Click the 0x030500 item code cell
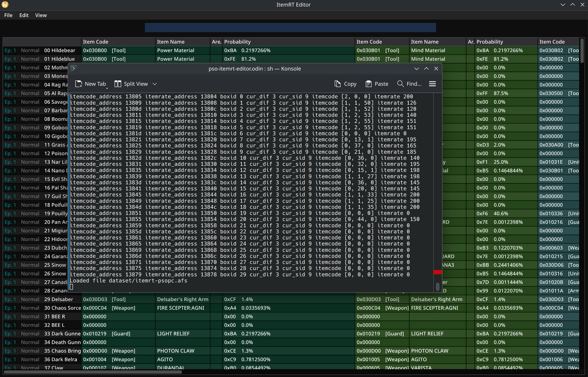Viewport: 588px width, 377px height. click(x=558, y=93)
